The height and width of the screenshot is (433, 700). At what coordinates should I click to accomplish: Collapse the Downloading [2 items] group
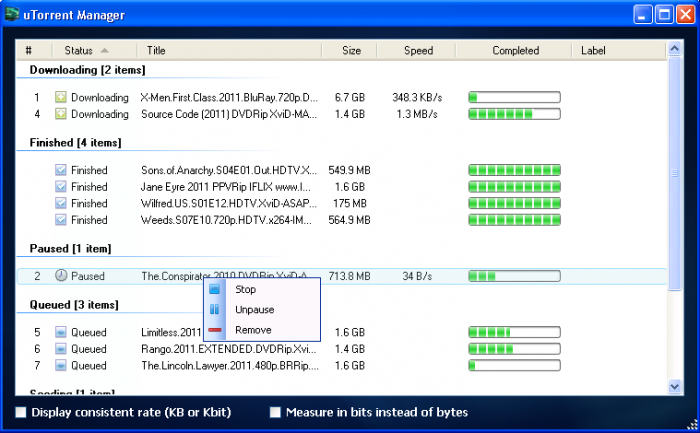tap(88, 70)
